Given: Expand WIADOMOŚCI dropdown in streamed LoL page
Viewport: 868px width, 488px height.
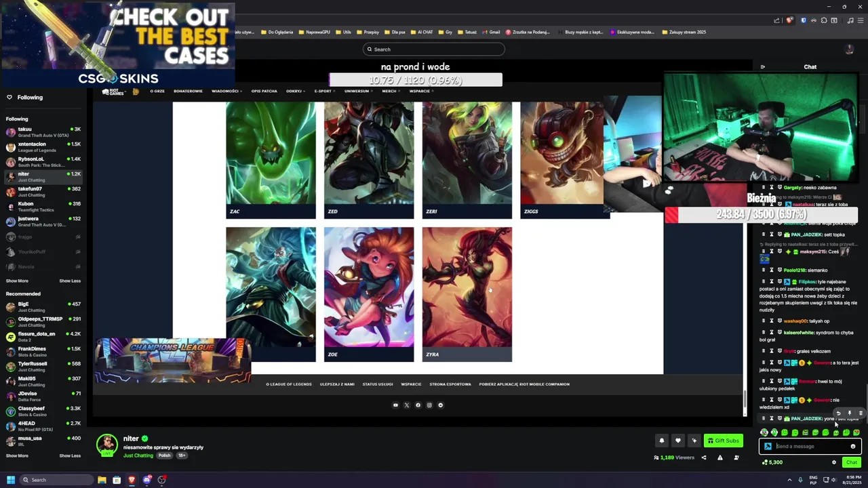Looking at the screenshot, I should pos(226,91).
